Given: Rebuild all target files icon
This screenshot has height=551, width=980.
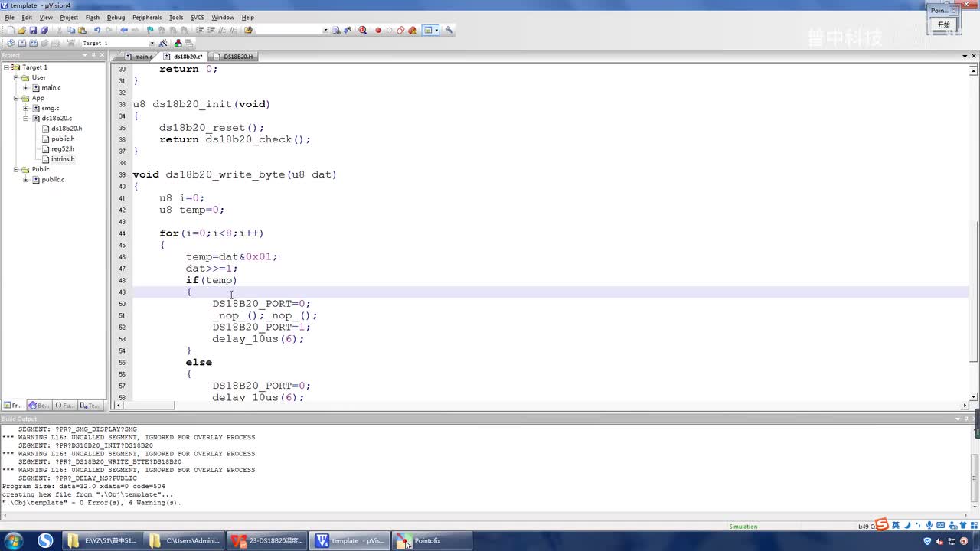Looking at the screenshot, I should [33, 43].
